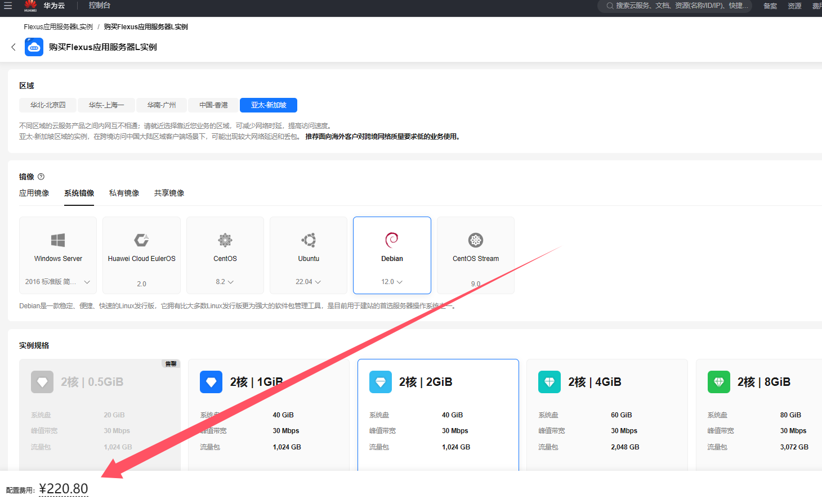This screenshot has width=822, height=504.
Task: Click the Debian swirl logo icon
Action: tap(392, 240)
